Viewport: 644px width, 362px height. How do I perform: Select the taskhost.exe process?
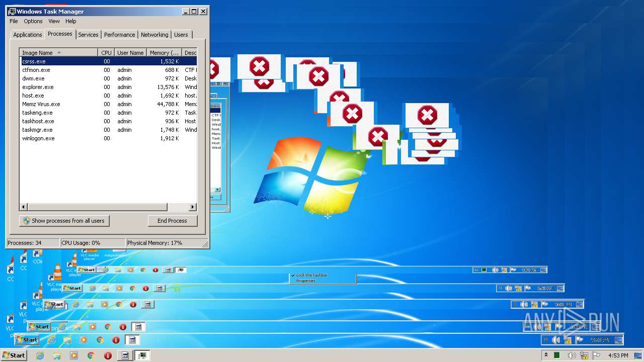pos(108,121)
